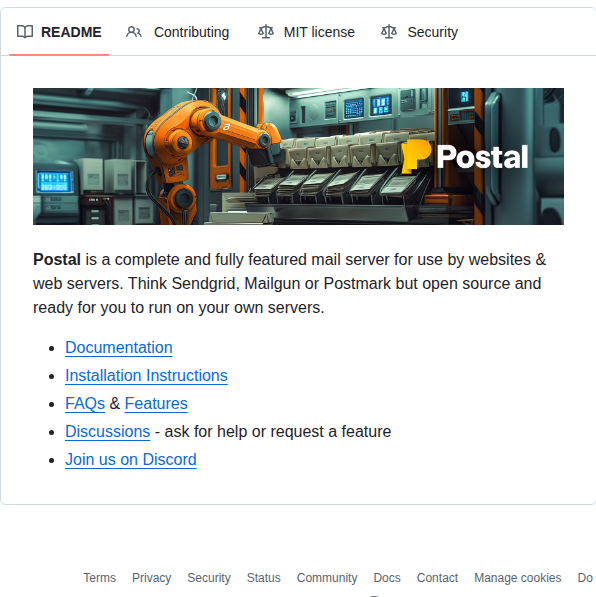This screenshot has height=597, width=596.
Task: Open the Terms footer link
Action: [99, 578]
